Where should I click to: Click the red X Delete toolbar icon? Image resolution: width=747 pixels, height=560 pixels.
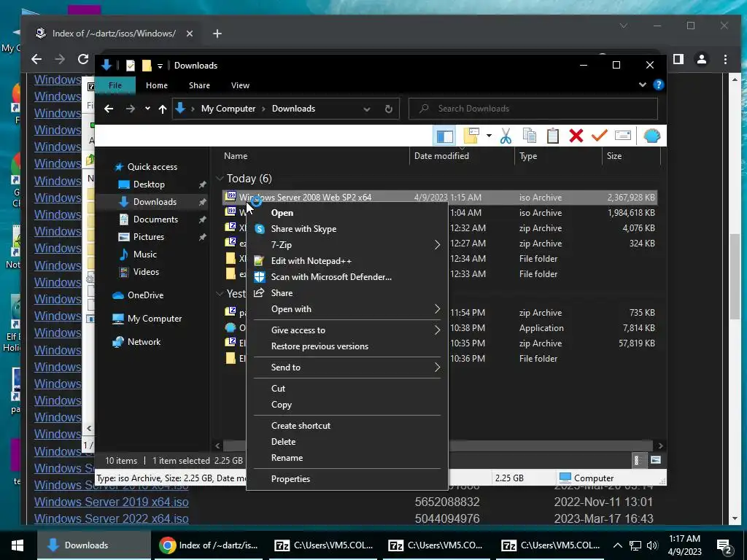(576, 136)
